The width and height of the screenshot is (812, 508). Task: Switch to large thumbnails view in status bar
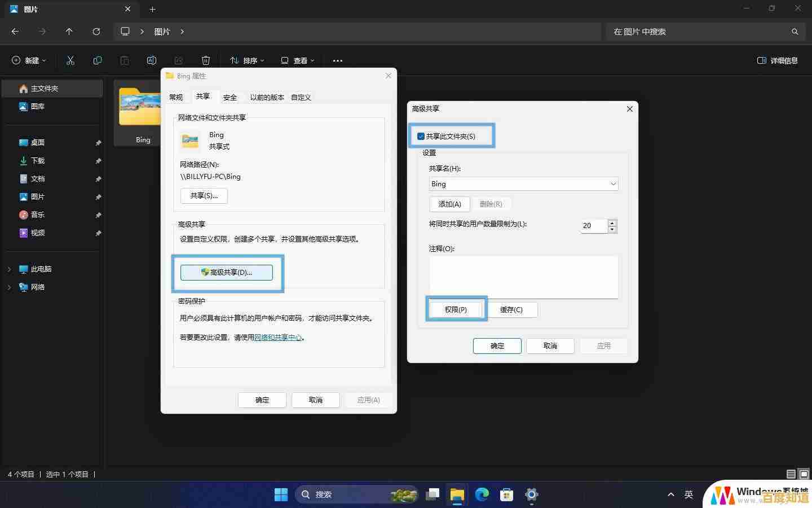[803, 474]
